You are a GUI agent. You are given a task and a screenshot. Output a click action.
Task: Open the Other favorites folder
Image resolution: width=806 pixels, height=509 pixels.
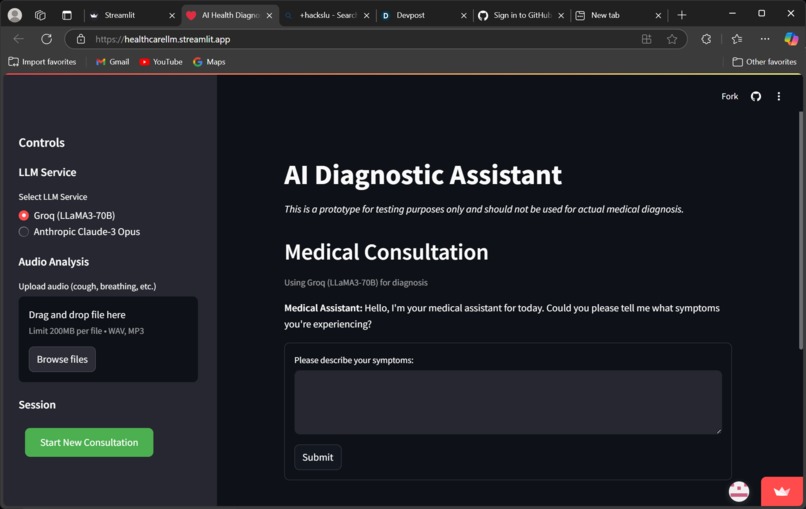(x=764, y=62)
